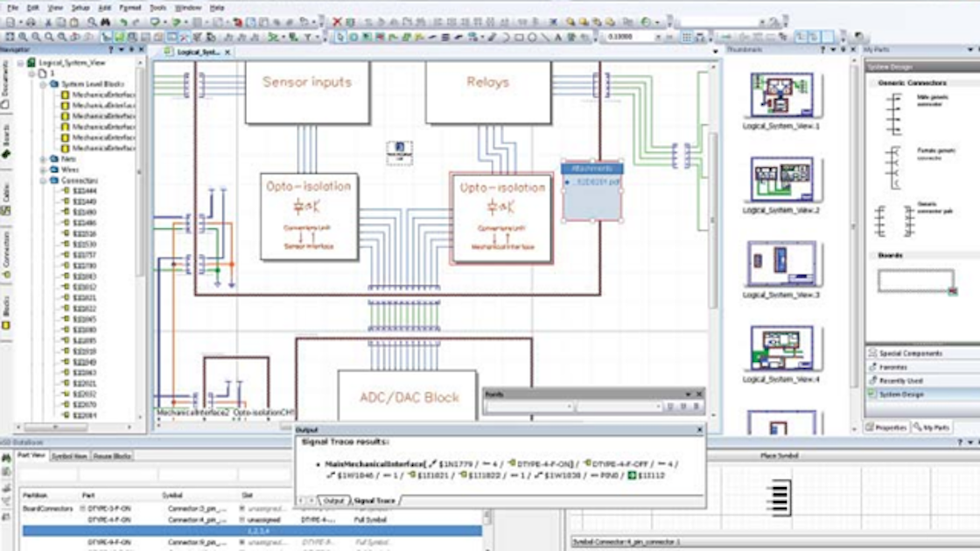Expand the Nets node in Navigator
The width and height of the screenshot is (980, 551).
tap(40, 160)
